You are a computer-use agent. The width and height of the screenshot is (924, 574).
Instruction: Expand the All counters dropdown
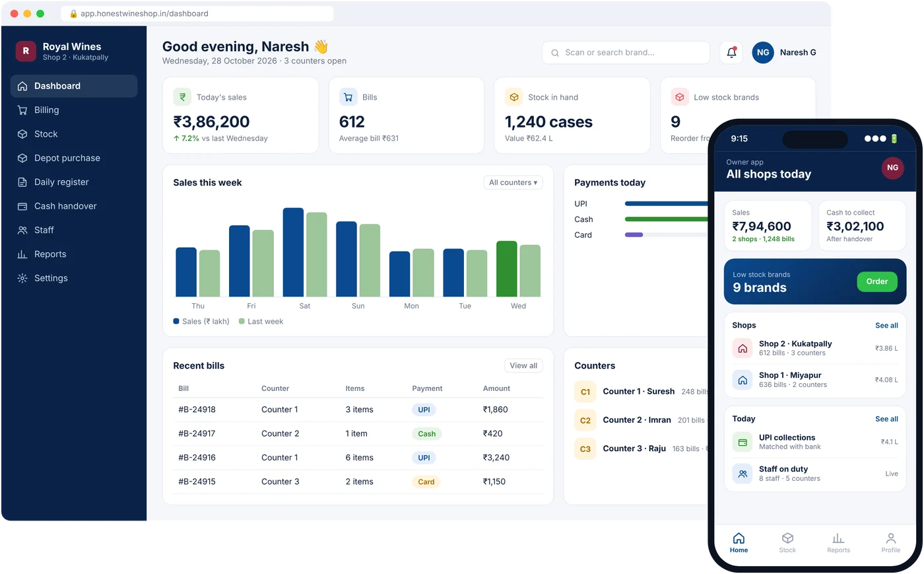(x=513, y=182)
